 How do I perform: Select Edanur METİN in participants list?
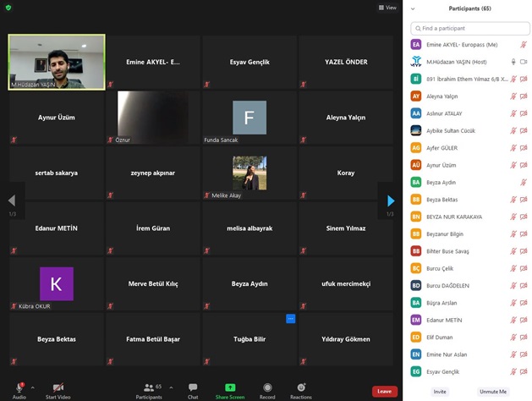point(470,320)
